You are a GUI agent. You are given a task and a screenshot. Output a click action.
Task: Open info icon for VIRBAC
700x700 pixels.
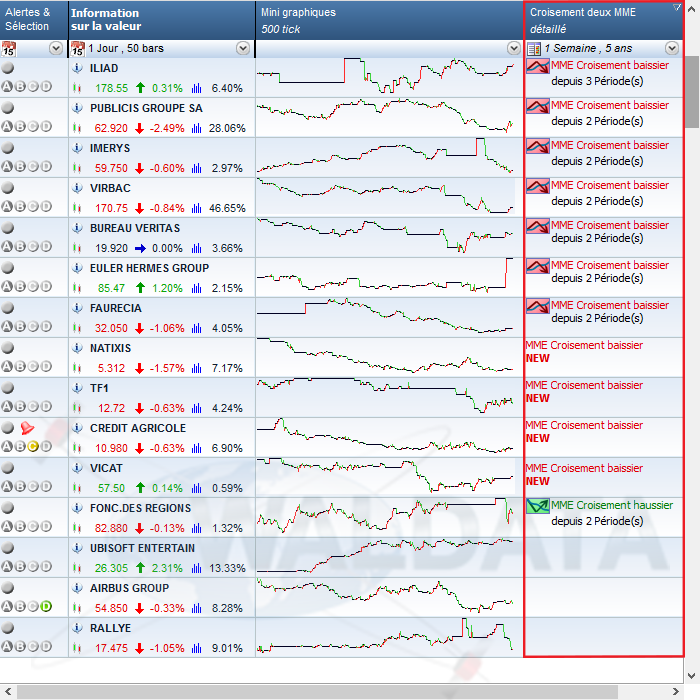click(x=77, y=188)
